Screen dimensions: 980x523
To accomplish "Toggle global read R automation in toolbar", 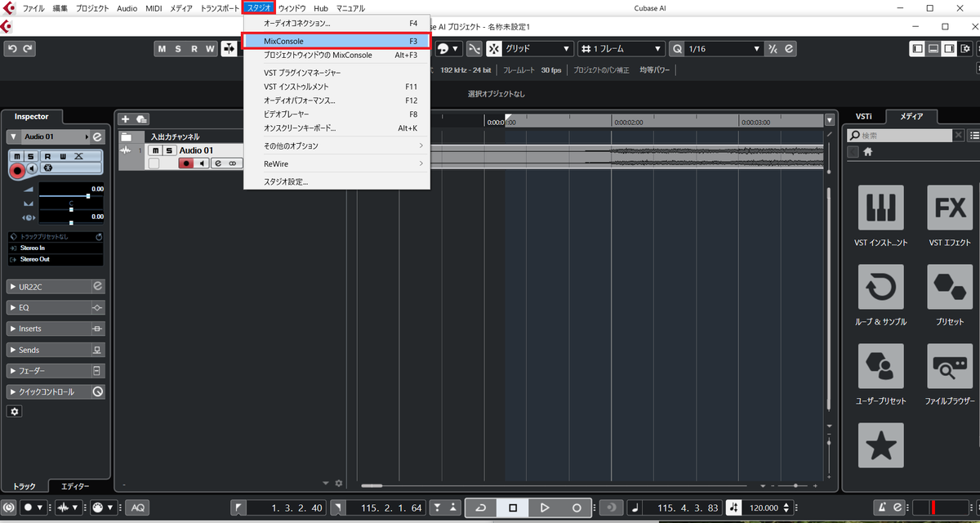I will click(x=194, y=49).
